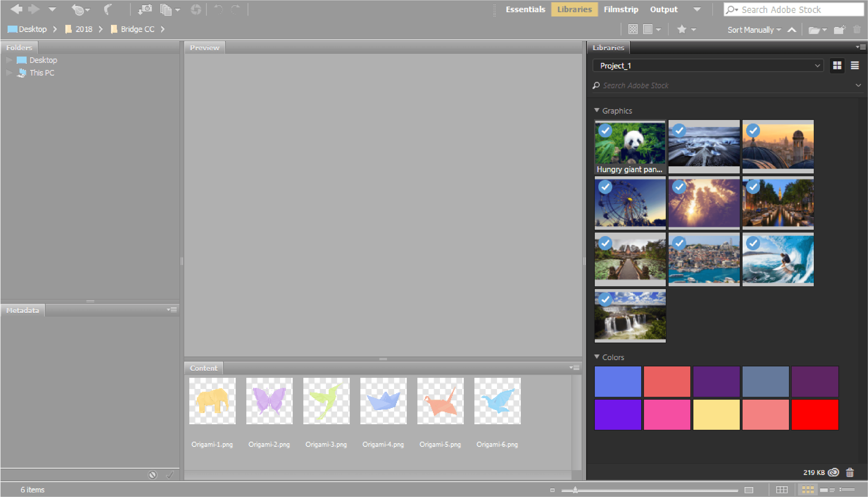Click Bridge CC in the breadcrumb path
This screenshot has width=868, height=497.
(137, 29)
